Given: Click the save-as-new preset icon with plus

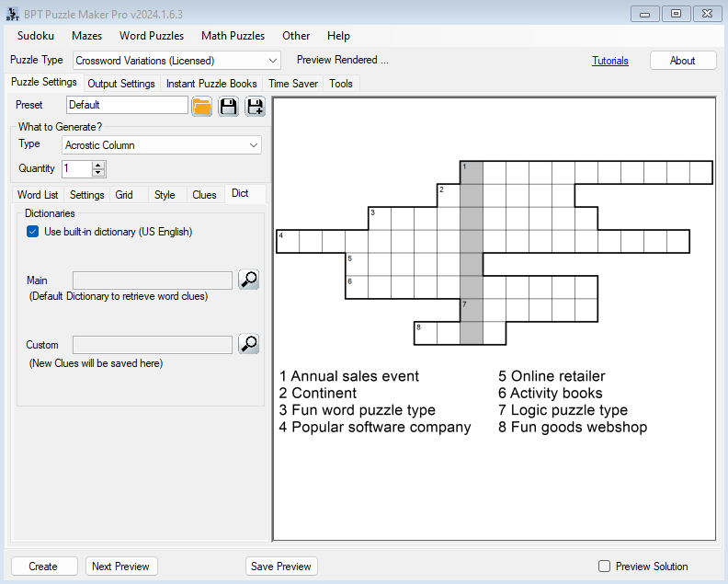Looking at the screenshot, I should coord(255,106).
